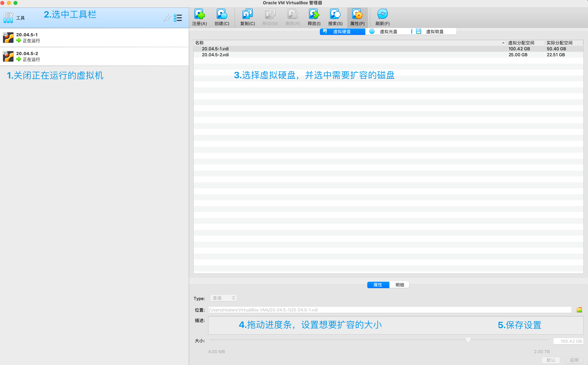Open the 属性 tab in bottom pane
Screen dimensions: 588x365
coord(378,285)
